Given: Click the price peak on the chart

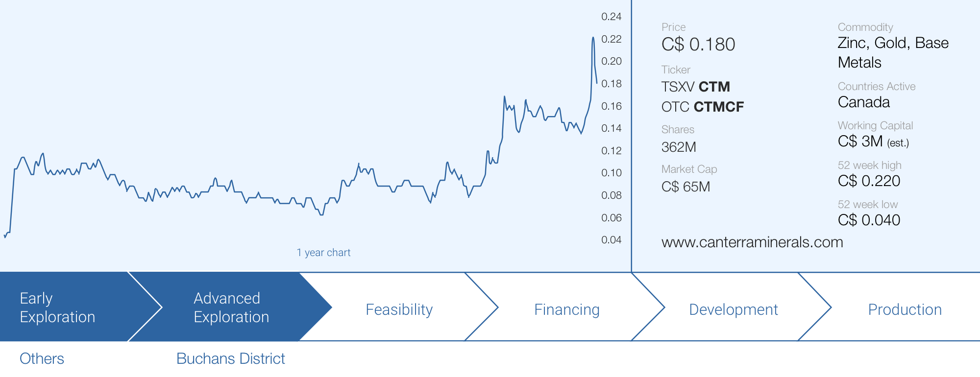Looking at the screenshot, I should (x=593, y=38).
